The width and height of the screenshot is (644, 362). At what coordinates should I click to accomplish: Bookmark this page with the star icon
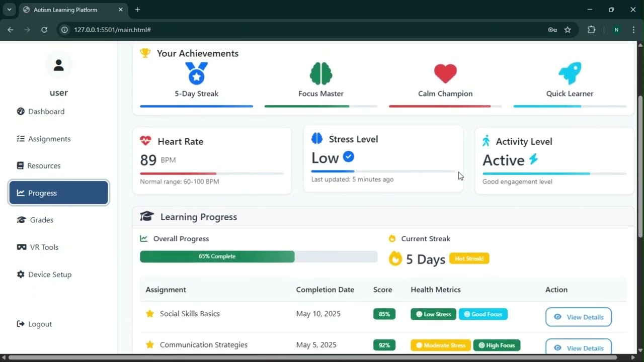(568, 30)
